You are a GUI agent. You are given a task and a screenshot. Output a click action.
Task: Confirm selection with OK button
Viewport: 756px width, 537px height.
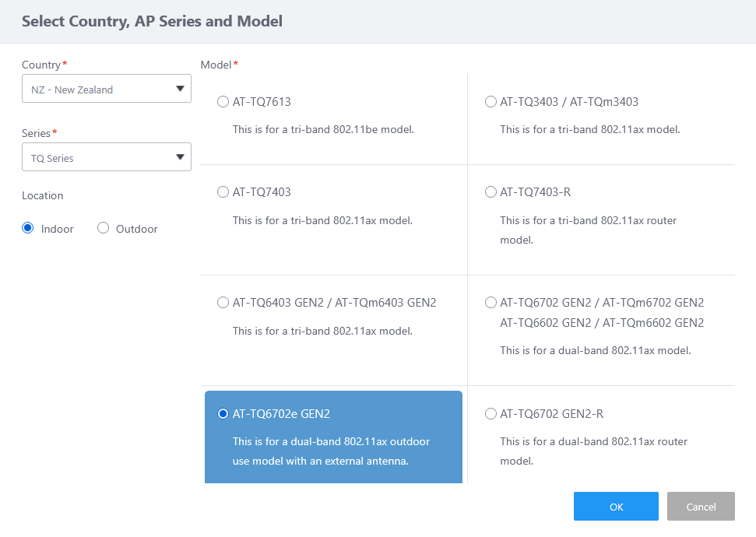pyautogui.click(x=616, y=507)
